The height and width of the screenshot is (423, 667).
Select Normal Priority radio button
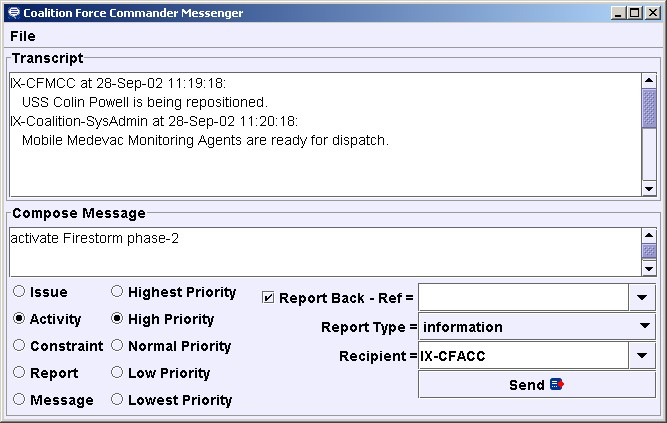click(x=117, y=346)
